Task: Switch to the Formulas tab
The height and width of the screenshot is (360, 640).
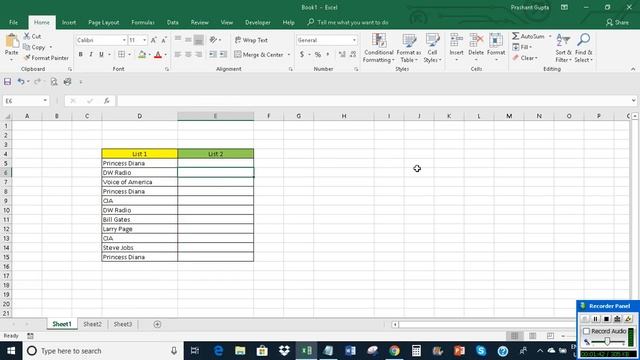Action: coord(143,22)
